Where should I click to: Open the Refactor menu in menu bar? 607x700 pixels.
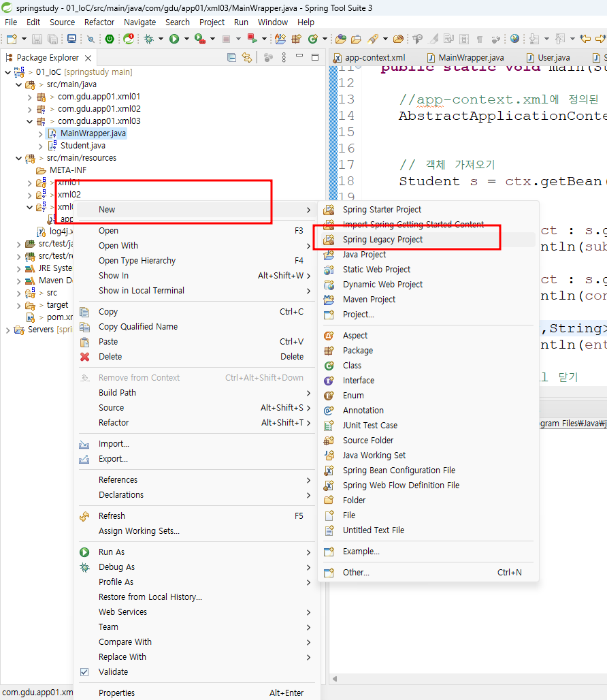tap(99, 22)
